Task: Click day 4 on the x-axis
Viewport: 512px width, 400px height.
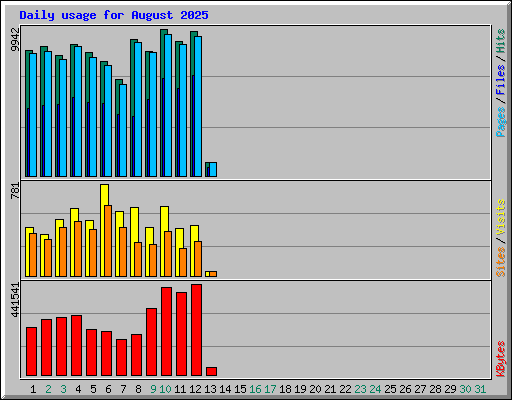Action: pyautogui.click(x=78, y=389)
